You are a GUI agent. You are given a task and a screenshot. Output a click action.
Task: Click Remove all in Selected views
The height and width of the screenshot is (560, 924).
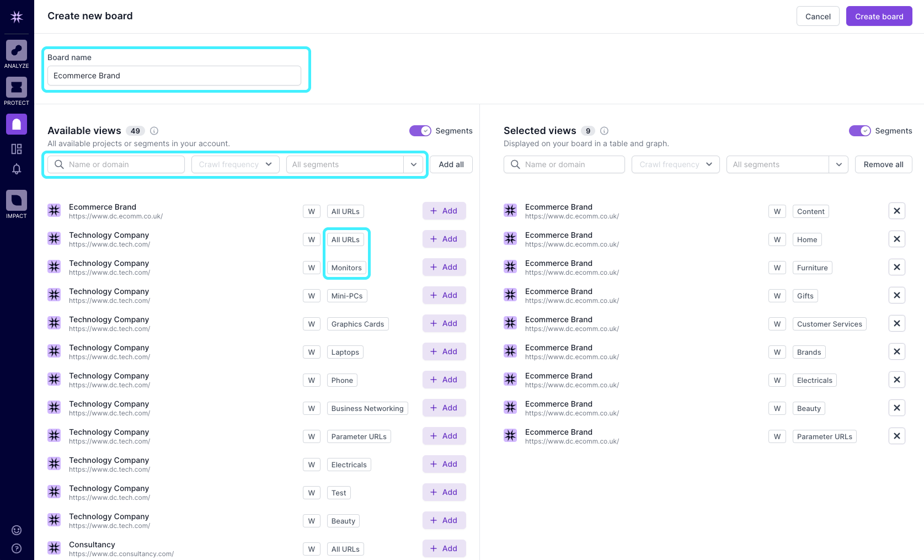[x=883, y=164]
